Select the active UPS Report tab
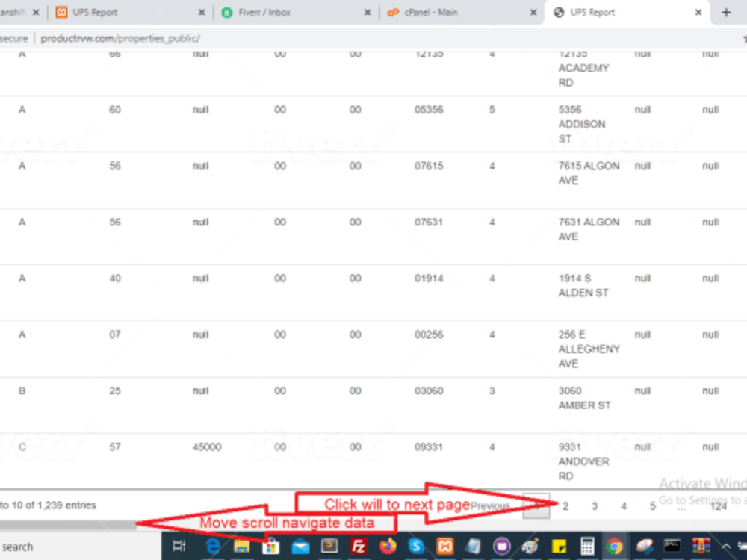Viewport: 747px width, 560px height. (627, 13)
